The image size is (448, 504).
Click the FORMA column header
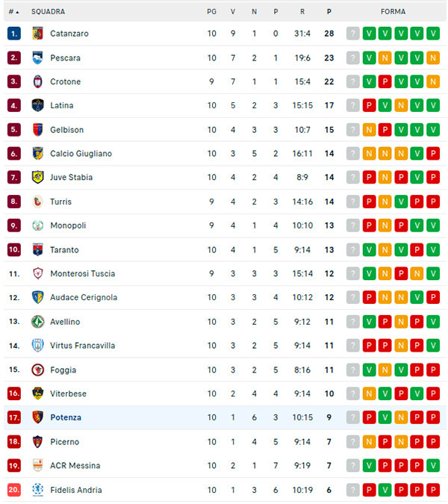click(x=393, y=12)
